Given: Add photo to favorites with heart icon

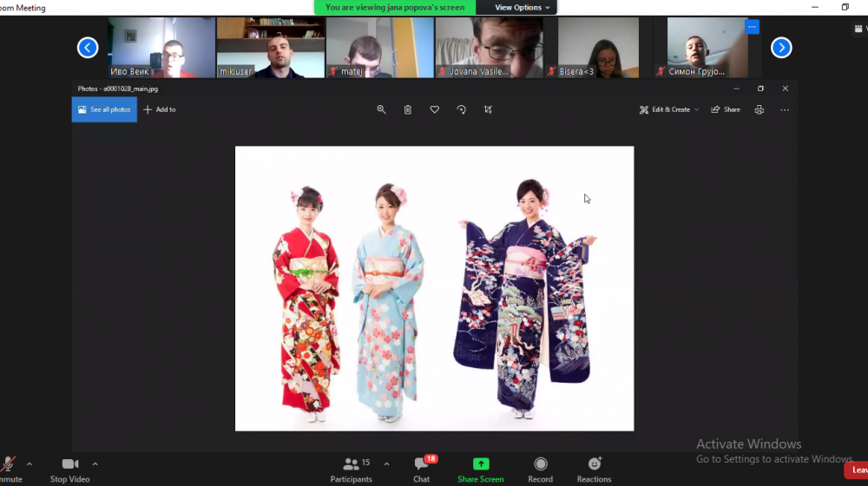Looking at the screenshot, I should 435,109.
